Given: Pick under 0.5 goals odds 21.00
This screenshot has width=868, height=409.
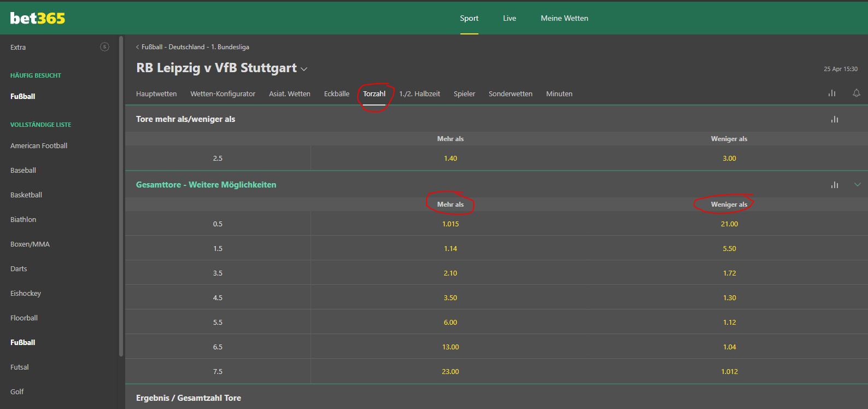Looking at the screenshot, I should tap(729, 224).
